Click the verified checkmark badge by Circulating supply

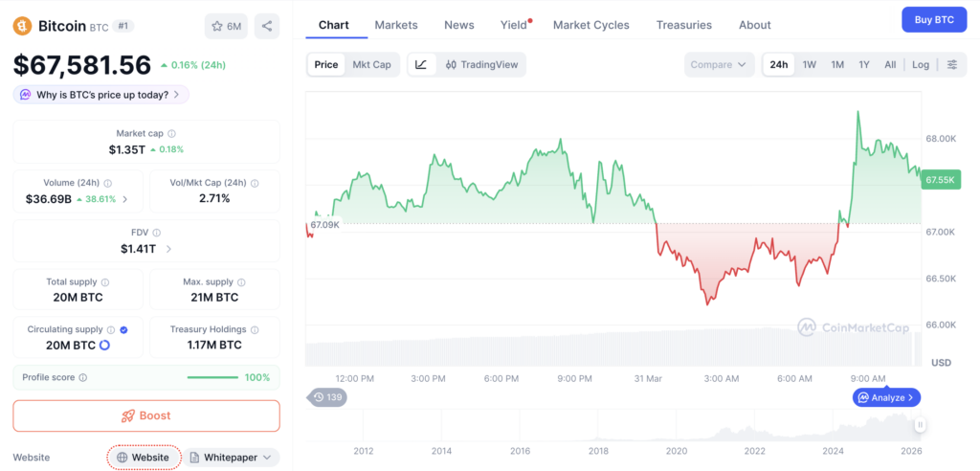point(123,329)
